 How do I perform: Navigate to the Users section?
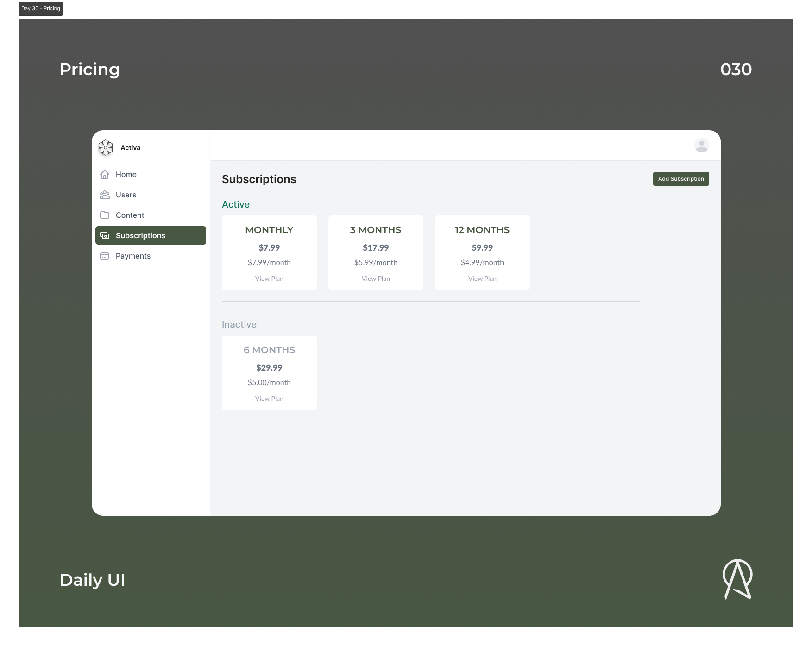(x=126, y=195)
